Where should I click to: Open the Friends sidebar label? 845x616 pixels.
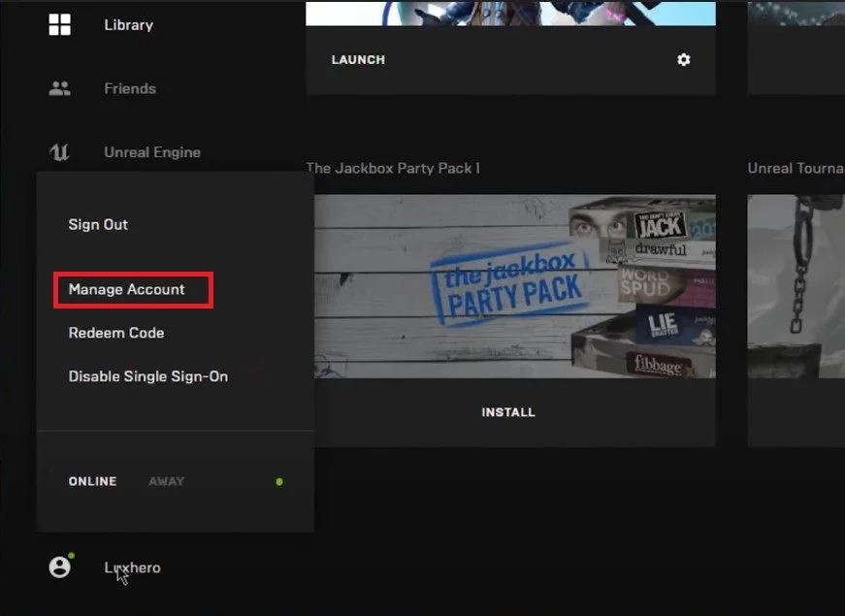pos(130,88)
